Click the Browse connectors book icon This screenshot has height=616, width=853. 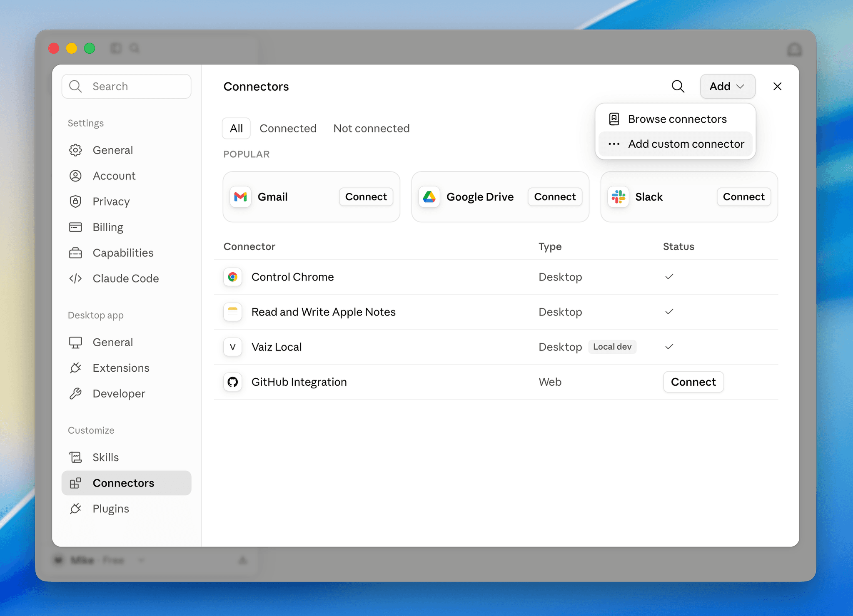point(614,119)
